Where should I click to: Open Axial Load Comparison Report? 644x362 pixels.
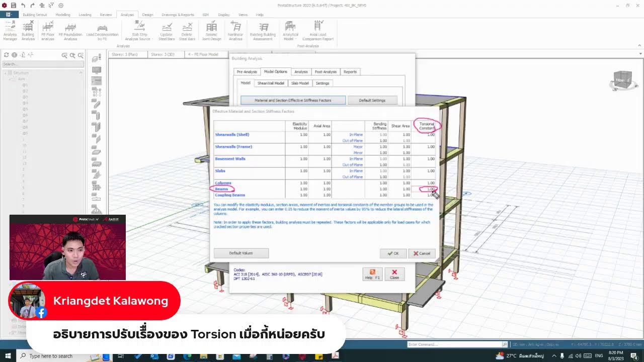(x=318, y=31)
